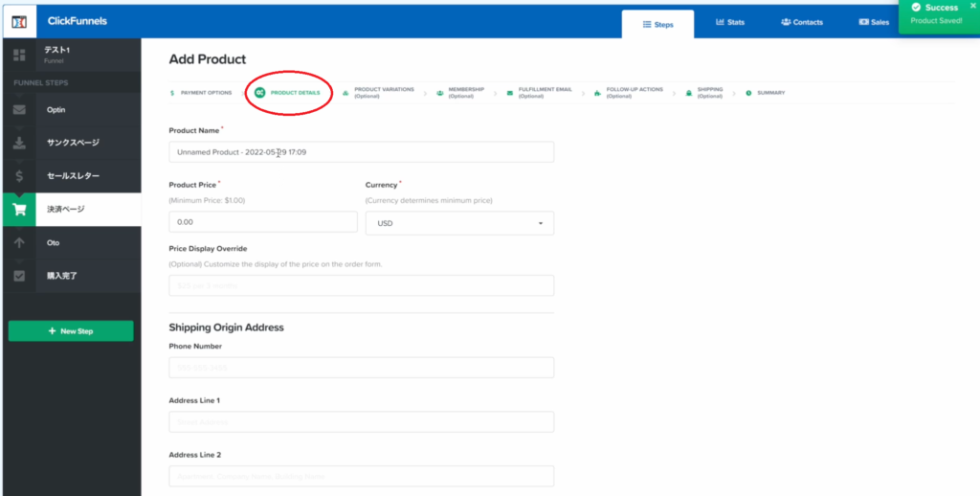
Task: Click the ClickFunnels logo icon
Action: point(19,21)
